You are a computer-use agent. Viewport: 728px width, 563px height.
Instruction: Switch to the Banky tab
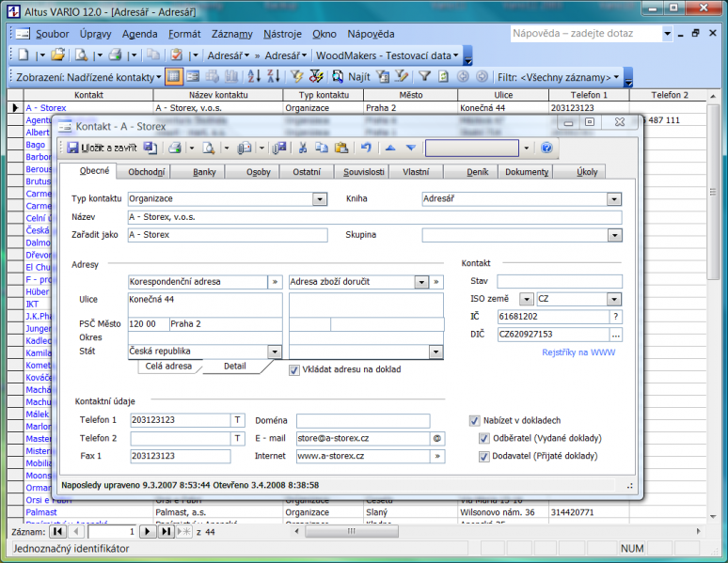[204, 172]
